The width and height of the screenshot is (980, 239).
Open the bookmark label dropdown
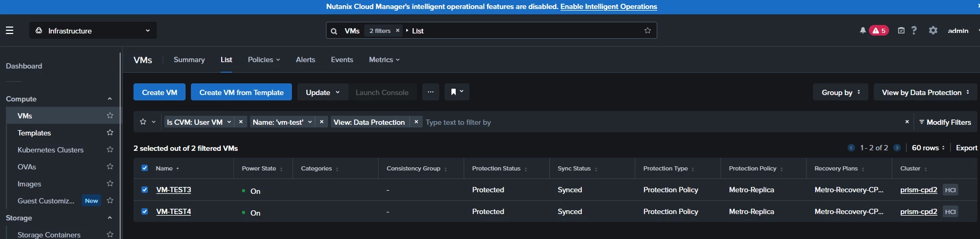(x=457, y=92)
